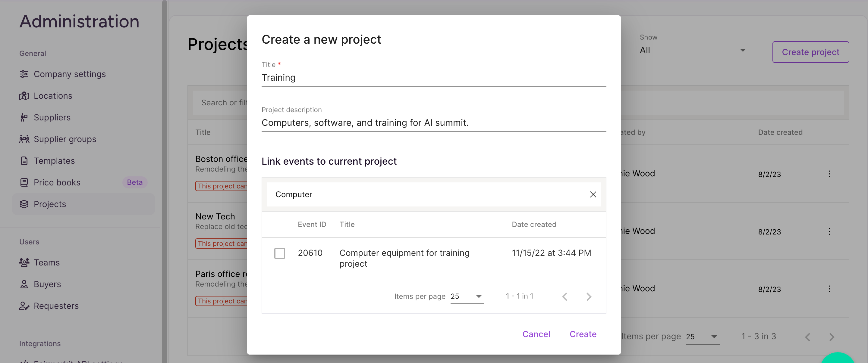Click the Projects layers icon

coord(24,204)
